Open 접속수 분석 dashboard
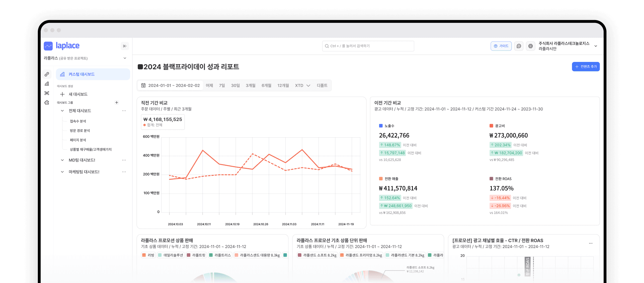This screenshot has height=283, width=644. 78,121
